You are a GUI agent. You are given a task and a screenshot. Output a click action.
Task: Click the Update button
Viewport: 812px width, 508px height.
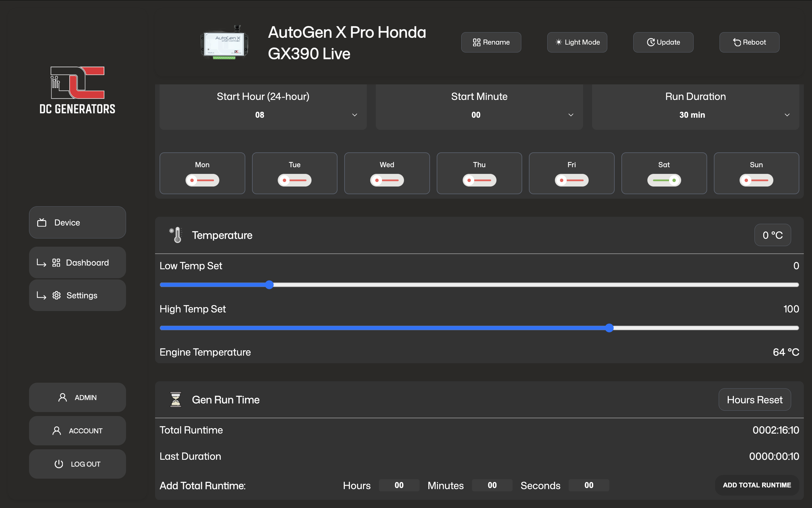(663, 42)
